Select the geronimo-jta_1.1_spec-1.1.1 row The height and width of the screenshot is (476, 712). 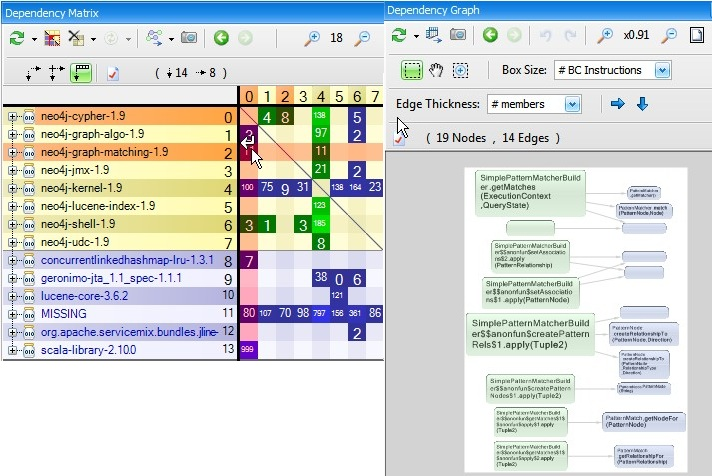coord(120,278)
